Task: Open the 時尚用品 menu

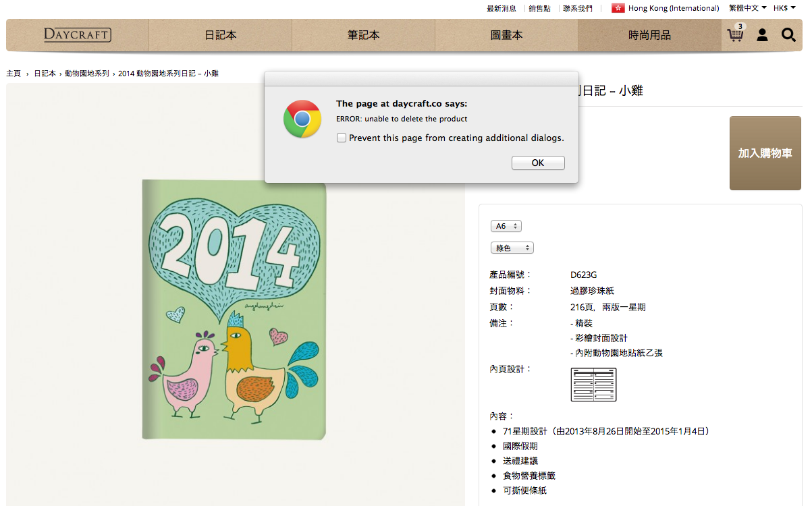Action: pos(649,35)
